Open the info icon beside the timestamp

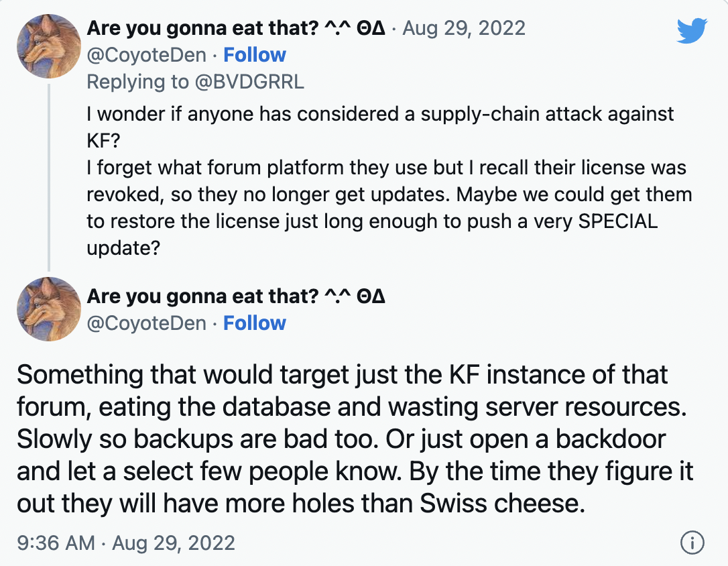[692, 543]
